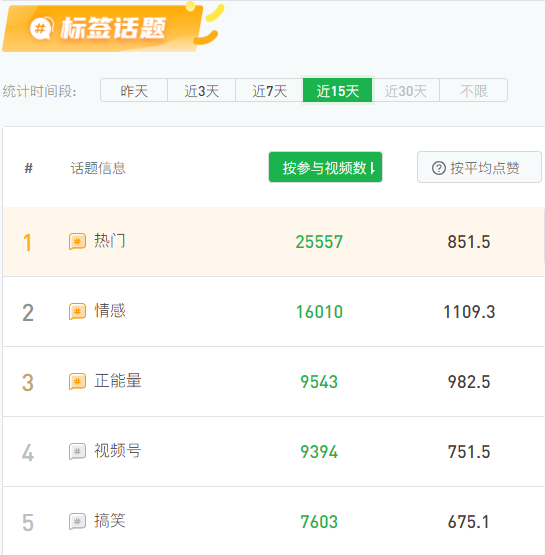Sort by 按参与视频数 button

pos(325,167)
